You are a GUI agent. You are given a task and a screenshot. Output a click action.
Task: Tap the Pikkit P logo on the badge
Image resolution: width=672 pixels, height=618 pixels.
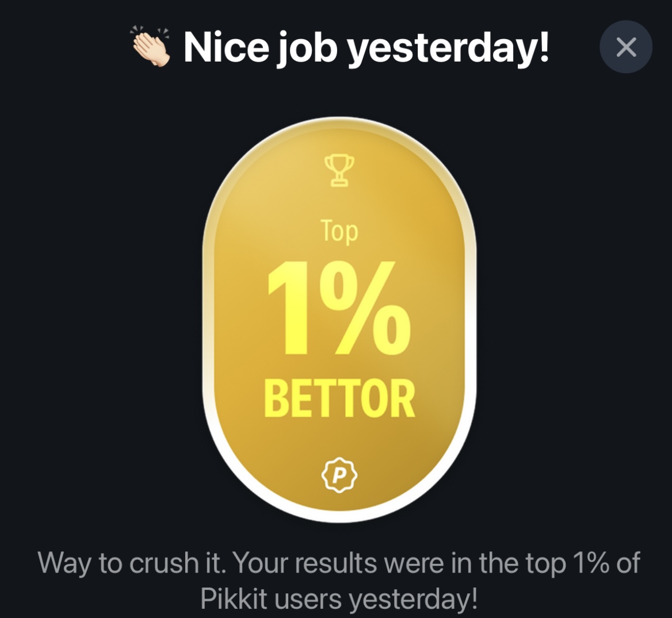[x=339, y=475]
